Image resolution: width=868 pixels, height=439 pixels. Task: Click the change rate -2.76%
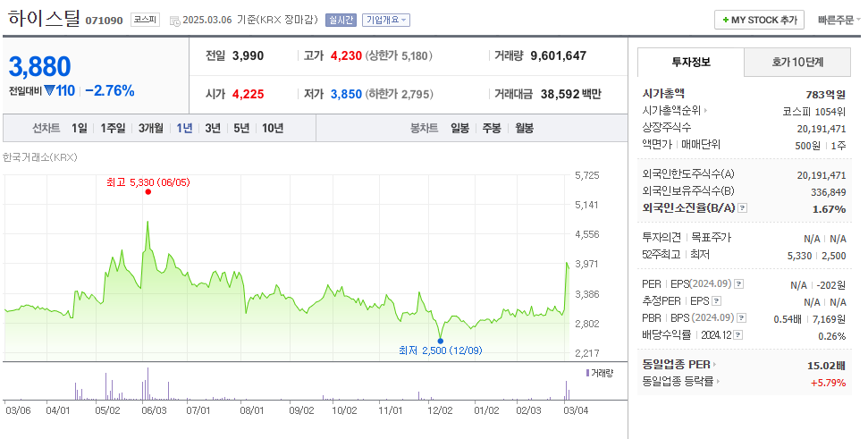(x=110, y=91)
